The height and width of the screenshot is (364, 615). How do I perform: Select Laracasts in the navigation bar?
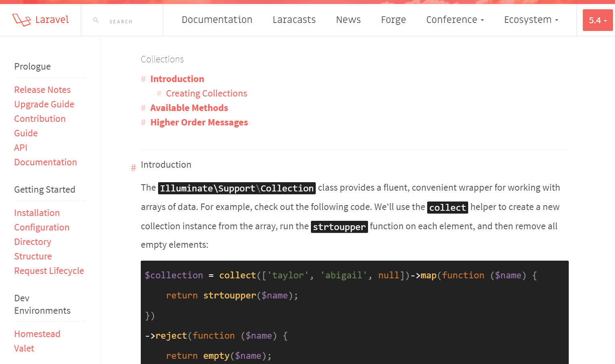click(294, 19)
